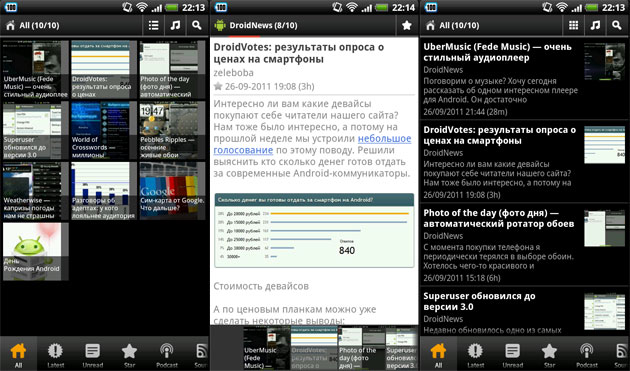Open UberMusic article title in right list
Screen dimensions: 630x371
[497, 52]
